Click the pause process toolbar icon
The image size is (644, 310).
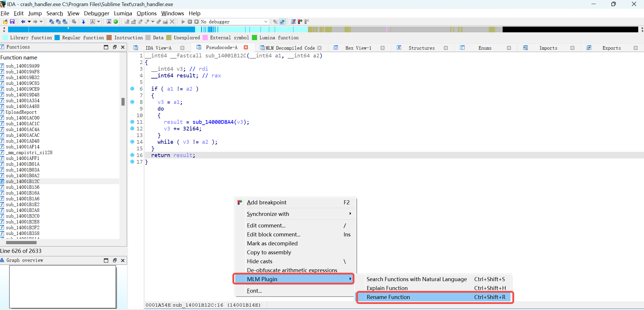click(x=190, y=22)
